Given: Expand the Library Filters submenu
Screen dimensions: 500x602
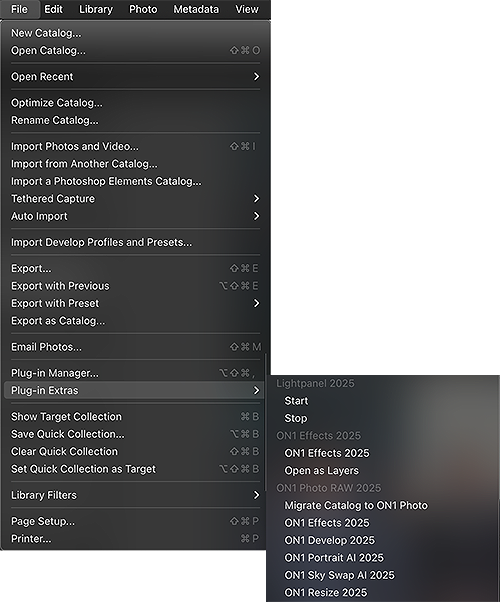Looking at the screenshot, I should coord(135,495).
